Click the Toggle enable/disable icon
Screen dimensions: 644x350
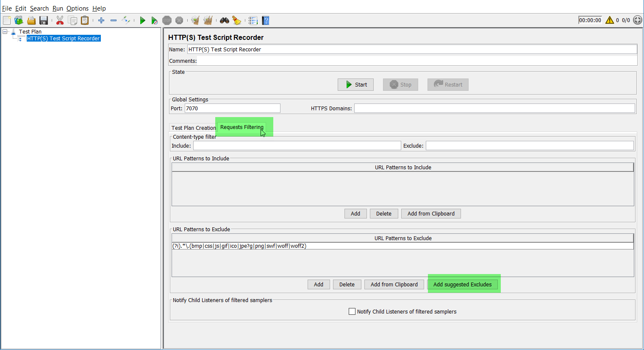point(126,20)
